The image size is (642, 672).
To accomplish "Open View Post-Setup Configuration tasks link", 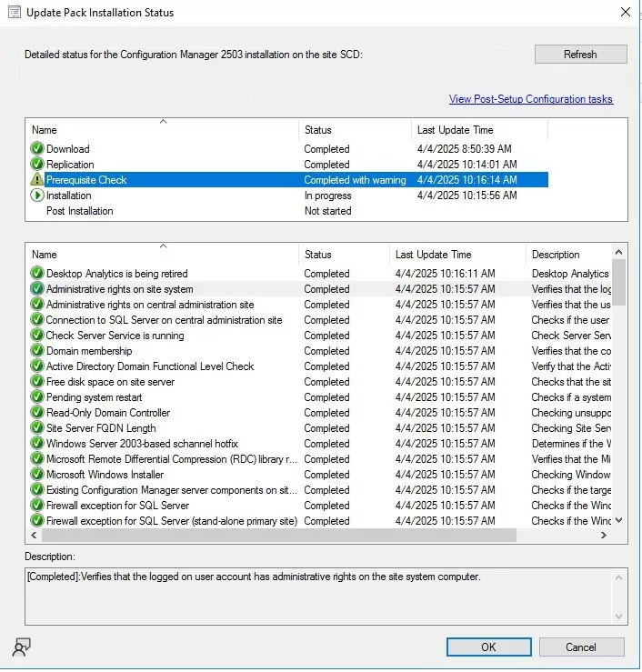I will [530, 99].
